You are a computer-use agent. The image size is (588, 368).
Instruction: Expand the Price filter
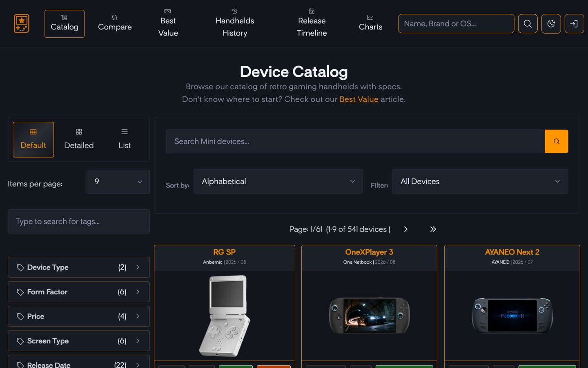click(x=79, y=316)
